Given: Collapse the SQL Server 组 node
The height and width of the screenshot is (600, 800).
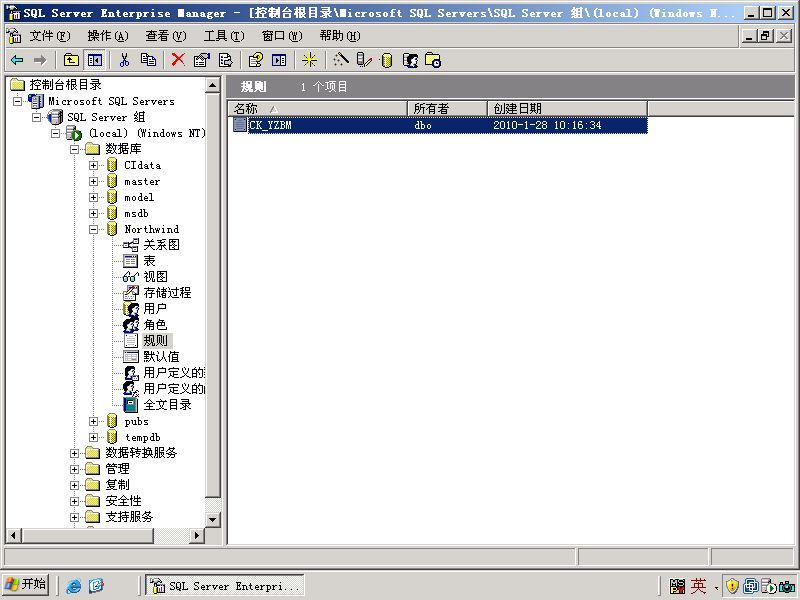Looking at the screenshot, I should [x=37, y=117].
